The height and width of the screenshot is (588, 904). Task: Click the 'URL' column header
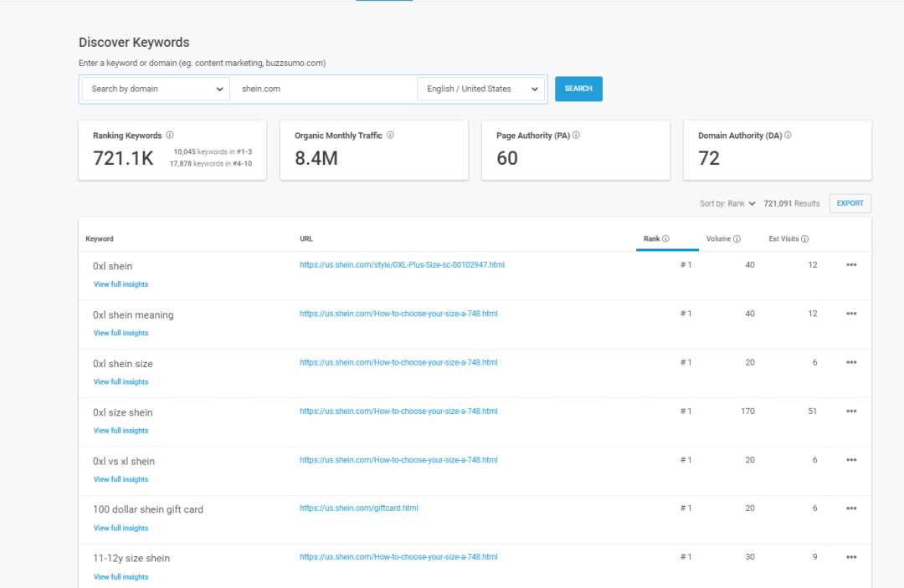tap(306, 239)
